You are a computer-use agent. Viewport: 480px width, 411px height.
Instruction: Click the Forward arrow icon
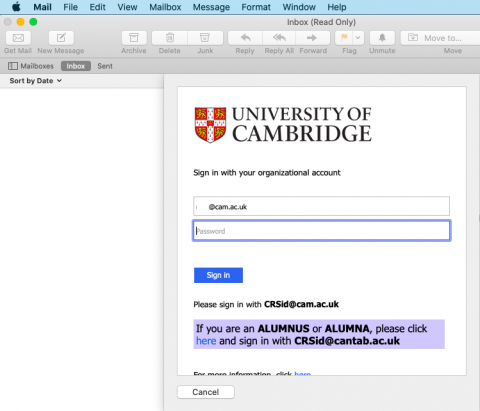pos(312,38)
